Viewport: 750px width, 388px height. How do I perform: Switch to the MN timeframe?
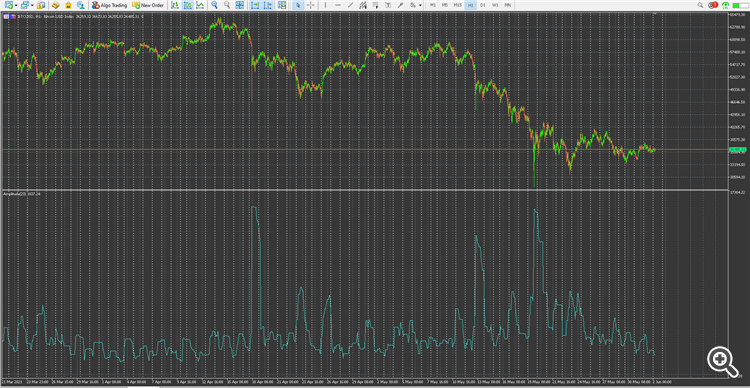click(507, 5)
